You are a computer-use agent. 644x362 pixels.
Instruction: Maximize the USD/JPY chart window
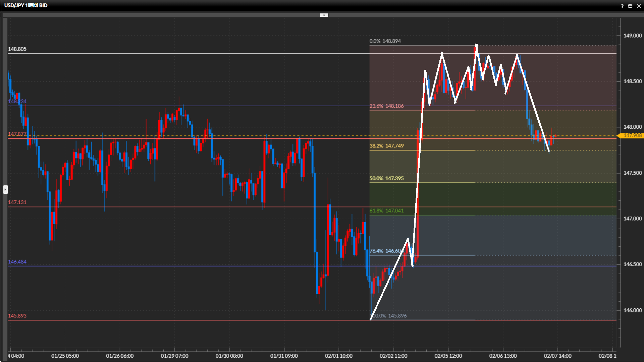point(630,6)
